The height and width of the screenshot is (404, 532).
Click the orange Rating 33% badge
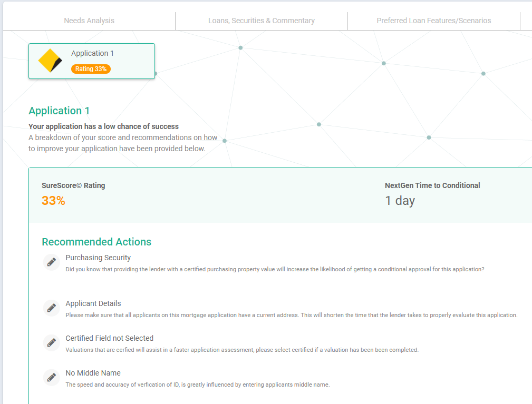pos(91,69)
